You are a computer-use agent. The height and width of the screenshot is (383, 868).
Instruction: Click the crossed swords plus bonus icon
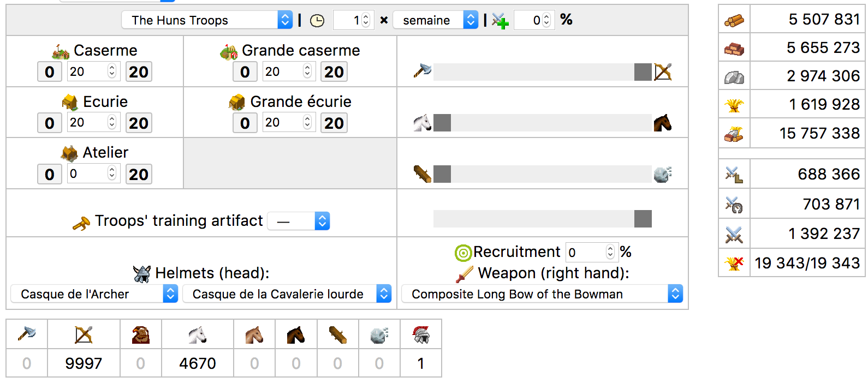click(x=500, y=21)
